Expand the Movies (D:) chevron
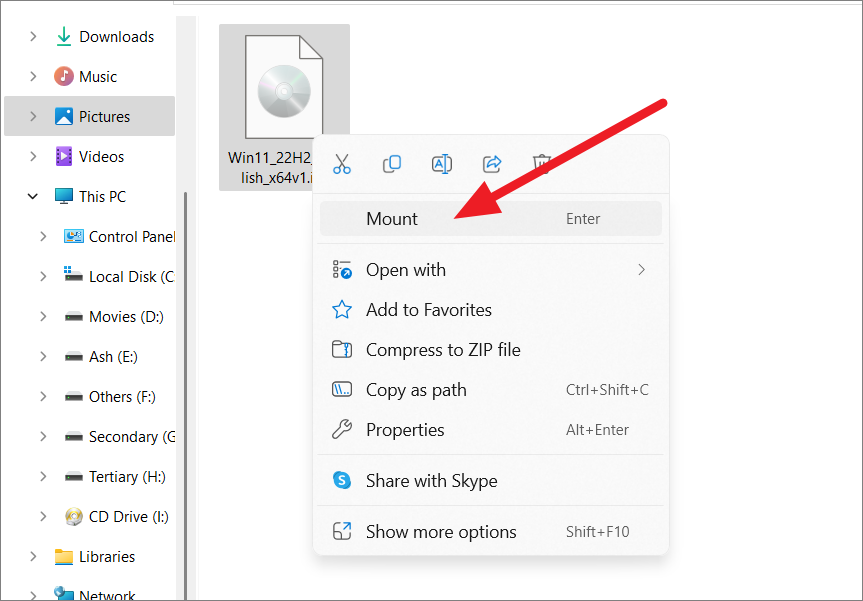Image resolution: width=863 pixels, height=601 pixels. (x=43, y=316)
